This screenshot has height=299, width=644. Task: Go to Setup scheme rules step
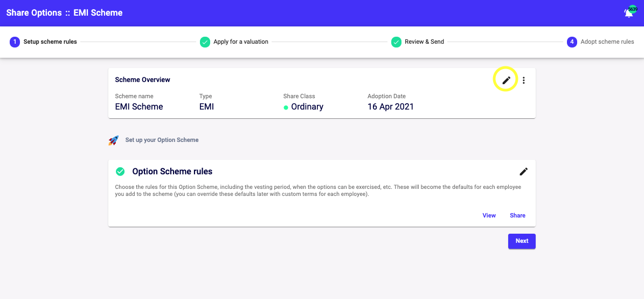tap(50, 42)
